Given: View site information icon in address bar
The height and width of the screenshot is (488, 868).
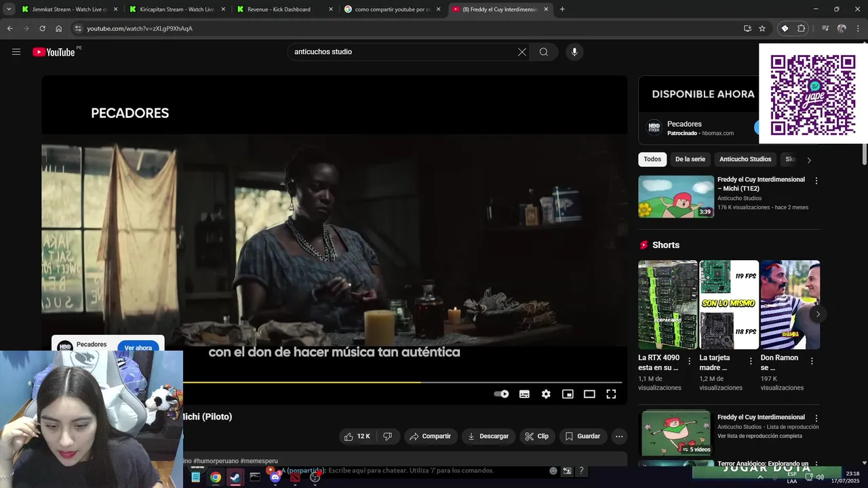Looking at the screenshot, I should [x=78, y=28].
